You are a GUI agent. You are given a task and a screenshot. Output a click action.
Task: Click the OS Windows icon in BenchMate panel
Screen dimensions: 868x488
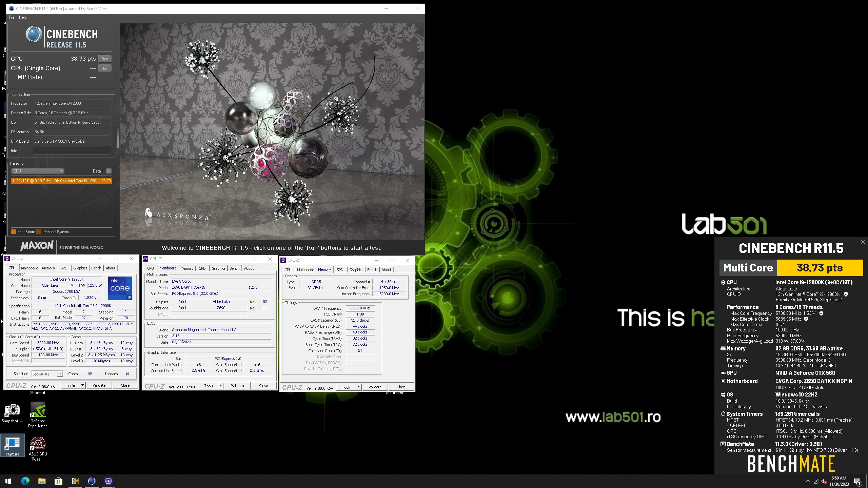723,394
